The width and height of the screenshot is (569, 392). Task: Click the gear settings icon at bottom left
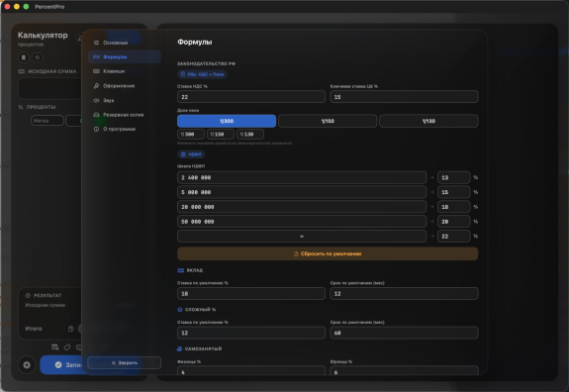coord(27,364)
